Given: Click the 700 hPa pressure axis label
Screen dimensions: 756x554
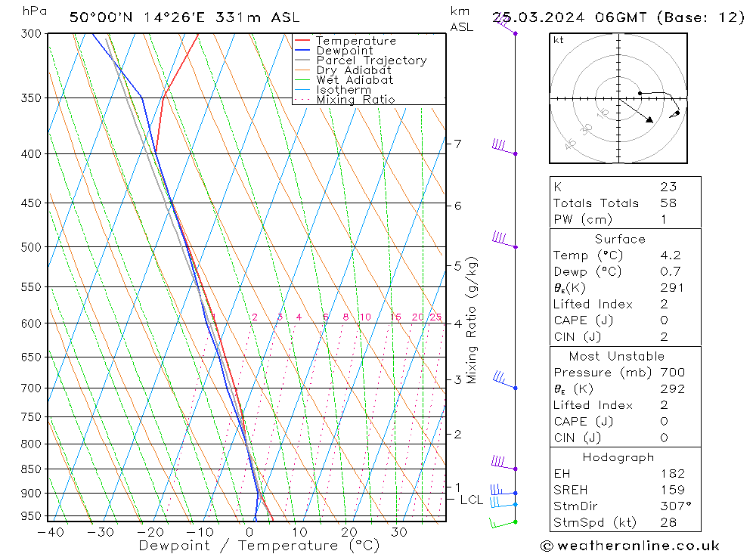Looking at the screenshot, I should [x=31, y=388].
